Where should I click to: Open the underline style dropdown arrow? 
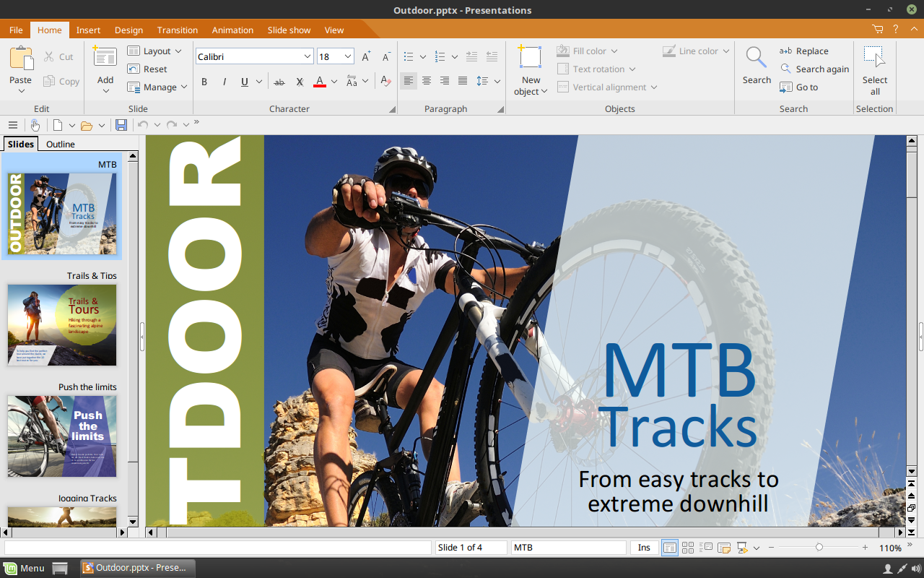259,82
